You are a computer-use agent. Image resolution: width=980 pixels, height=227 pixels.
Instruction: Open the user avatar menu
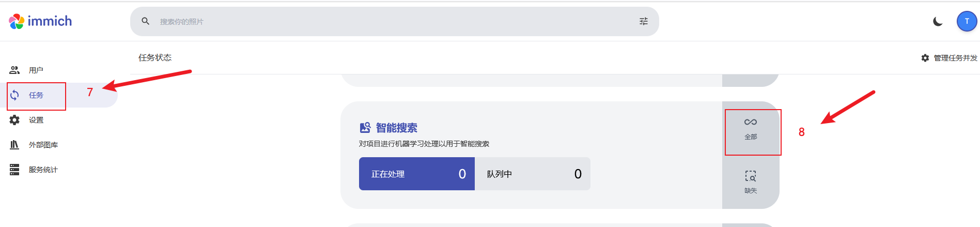pos(967,21)
